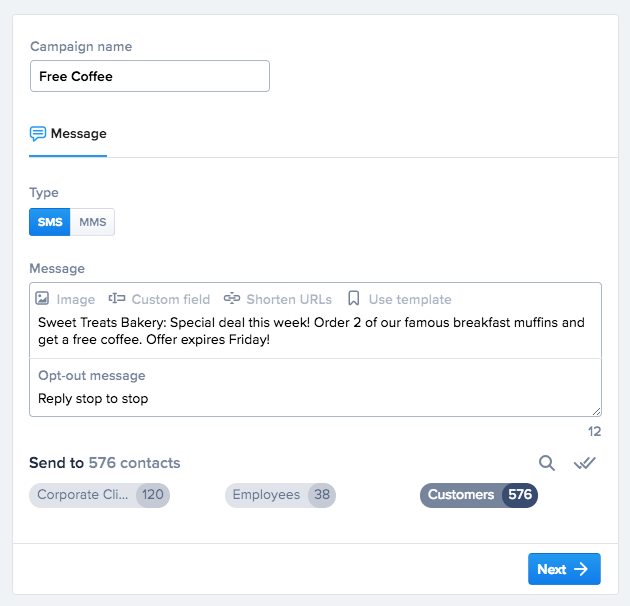Click the Campaign name input field
630x606 pixels.
[x=150, y=77]
